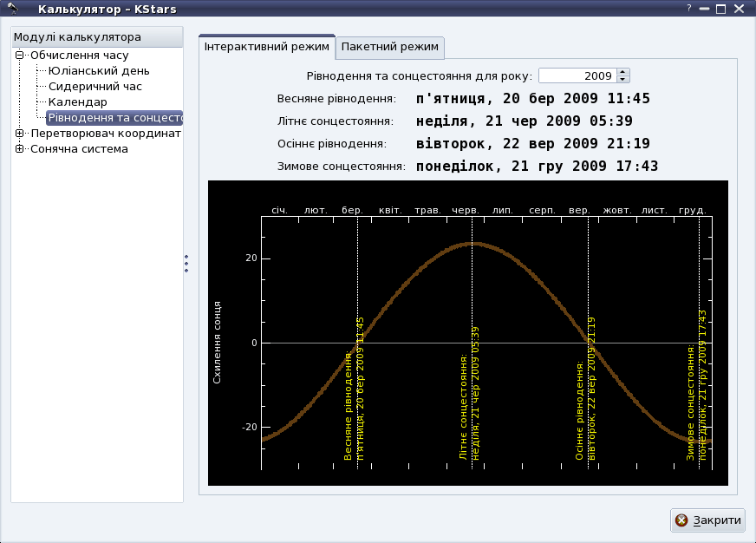Viewport: 756px width, 543px height.
Task: Click the KStars window menu icon
Action: tap(13, 9)
